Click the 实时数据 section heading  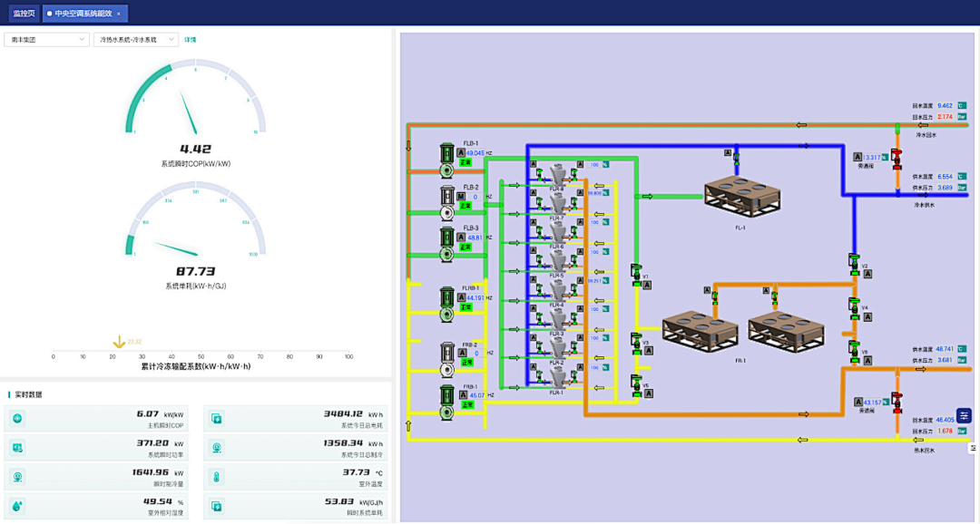(28, 394)
